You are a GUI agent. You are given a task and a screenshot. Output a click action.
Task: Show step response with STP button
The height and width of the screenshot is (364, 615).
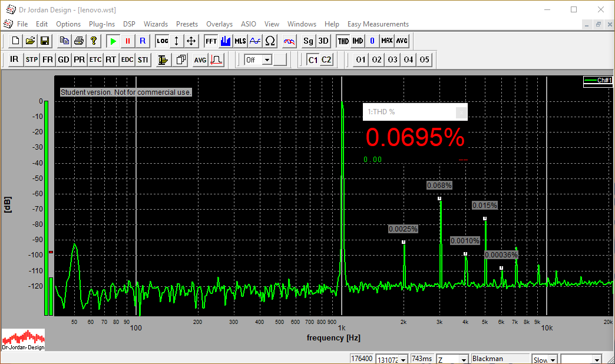tap(32, 59)
